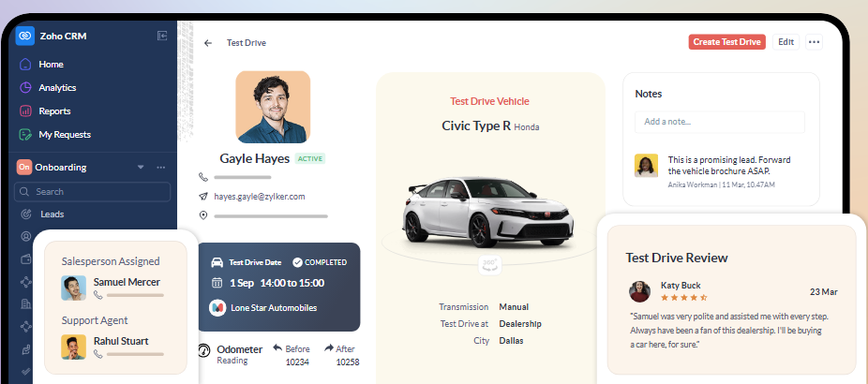Click the phone icon under Gayle Hayes

coord(203,177)
